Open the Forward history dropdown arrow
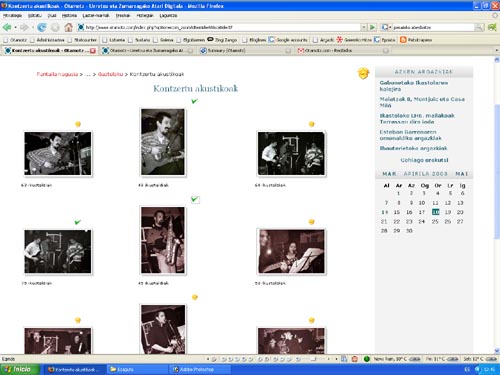 click(32, 27)
